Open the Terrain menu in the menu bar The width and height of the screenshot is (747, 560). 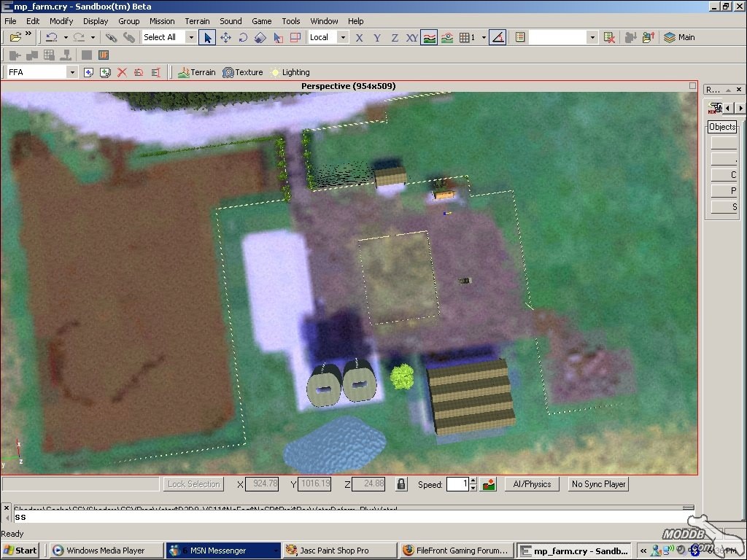click(197, 21)
